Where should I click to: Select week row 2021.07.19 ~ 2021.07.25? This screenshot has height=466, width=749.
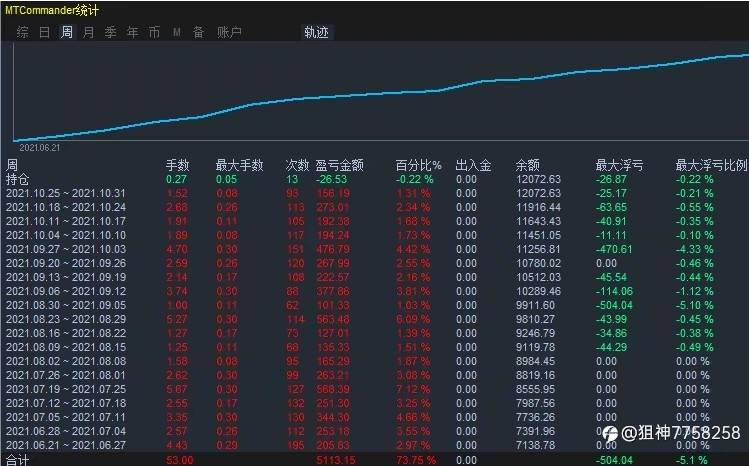[374, 389]
